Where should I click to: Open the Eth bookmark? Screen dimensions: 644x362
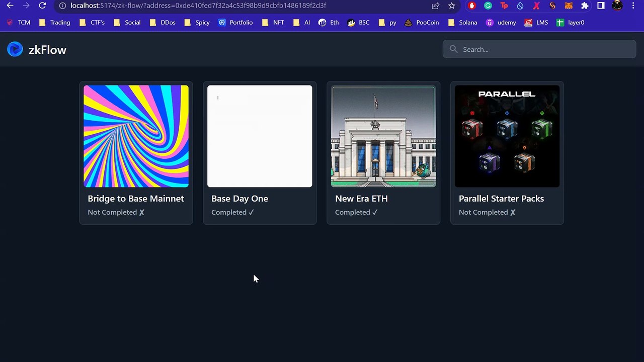pyautogui.click(x=329, y=23)
